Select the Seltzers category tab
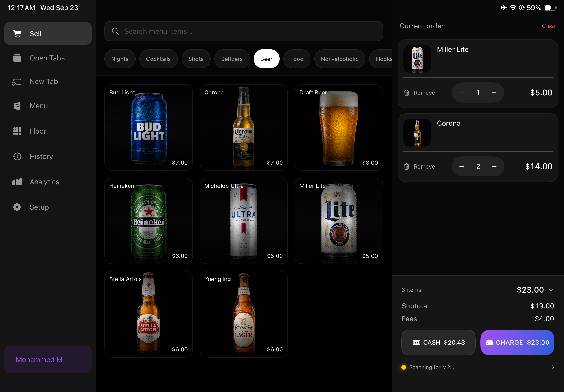Image resolution: width=564 pixels, height=392 pixels. [x=232, y=59]
